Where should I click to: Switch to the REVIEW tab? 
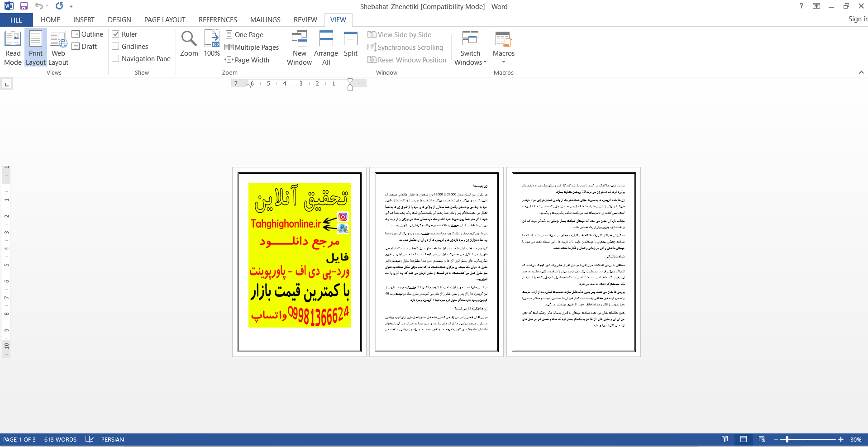pos(305,20)
